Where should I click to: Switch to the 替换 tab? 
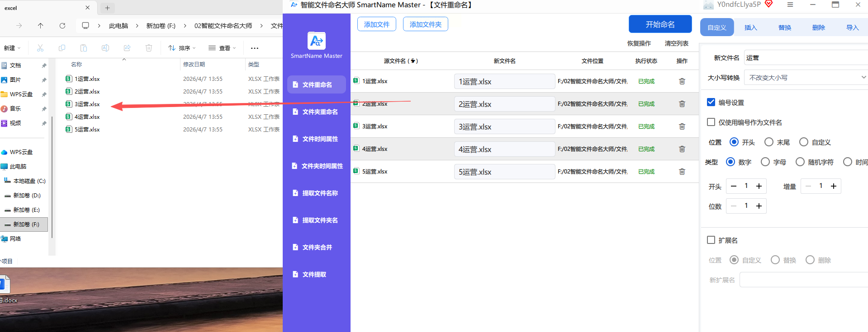point(784,28)
